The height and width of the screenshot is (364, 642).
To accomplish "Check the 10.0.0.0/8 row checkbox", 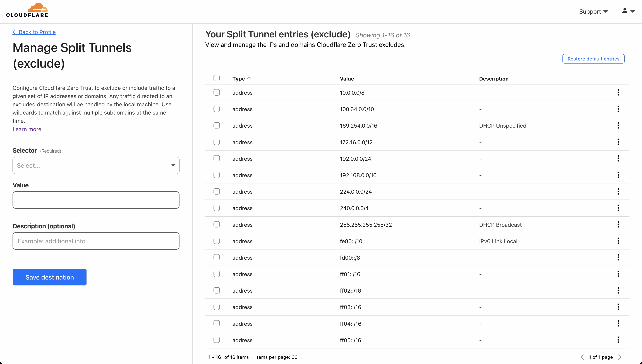I will pos(217,92).
